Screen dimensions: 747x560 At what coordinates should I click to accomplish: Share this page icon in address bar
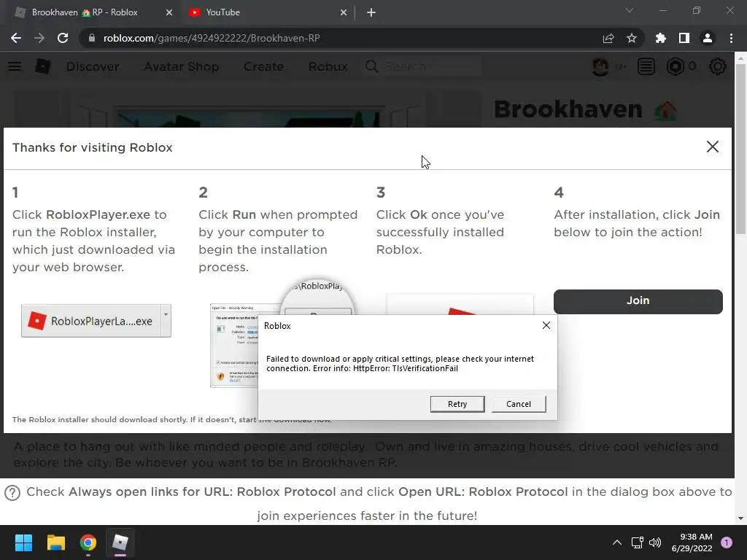point(608,38)
